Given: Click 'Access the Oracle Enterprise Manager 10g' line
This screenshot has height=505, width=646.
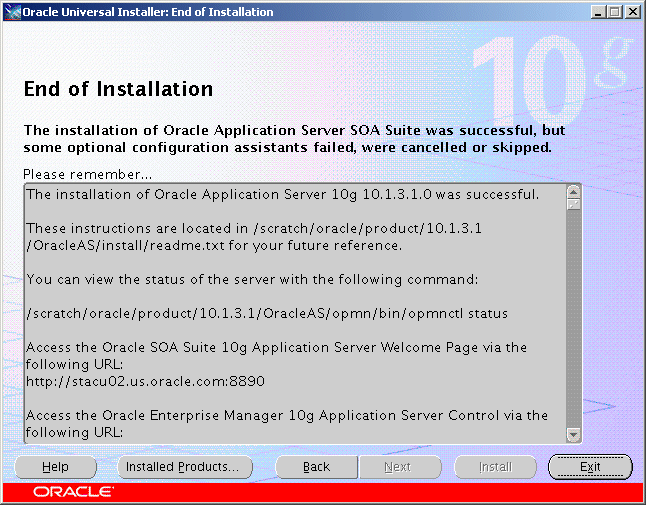Looking at the screenshot, I should (x=287, y=416).
